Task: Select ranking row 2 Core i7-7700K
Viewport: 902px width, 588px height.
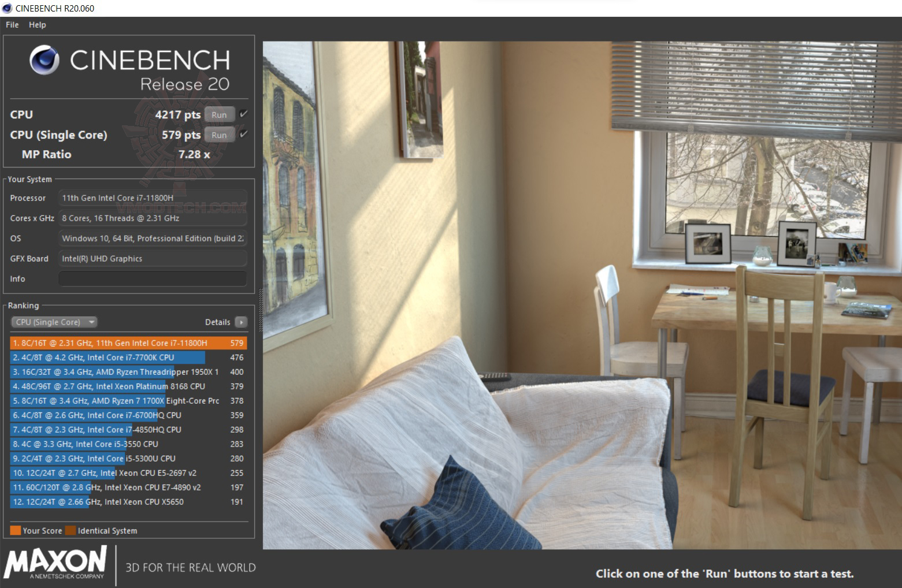Action: [x=128, y=358]
